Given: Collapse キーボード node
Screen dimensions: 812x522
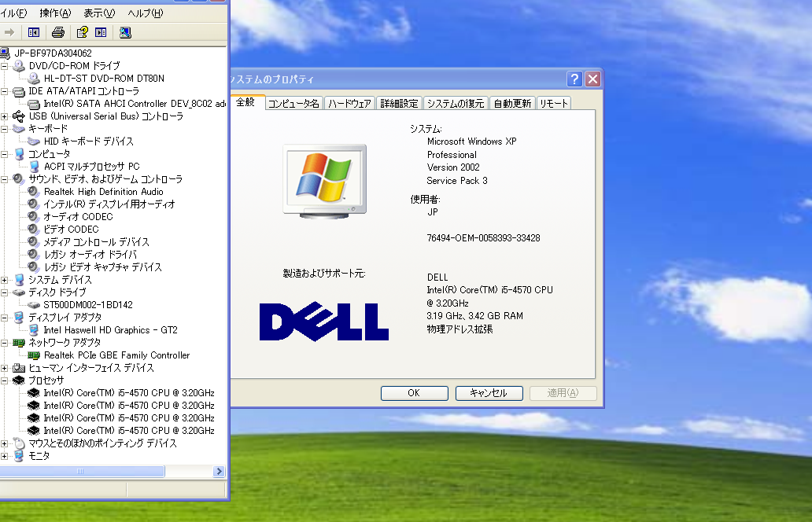Looking at the screenshot, I should click(x=4, y=129).
